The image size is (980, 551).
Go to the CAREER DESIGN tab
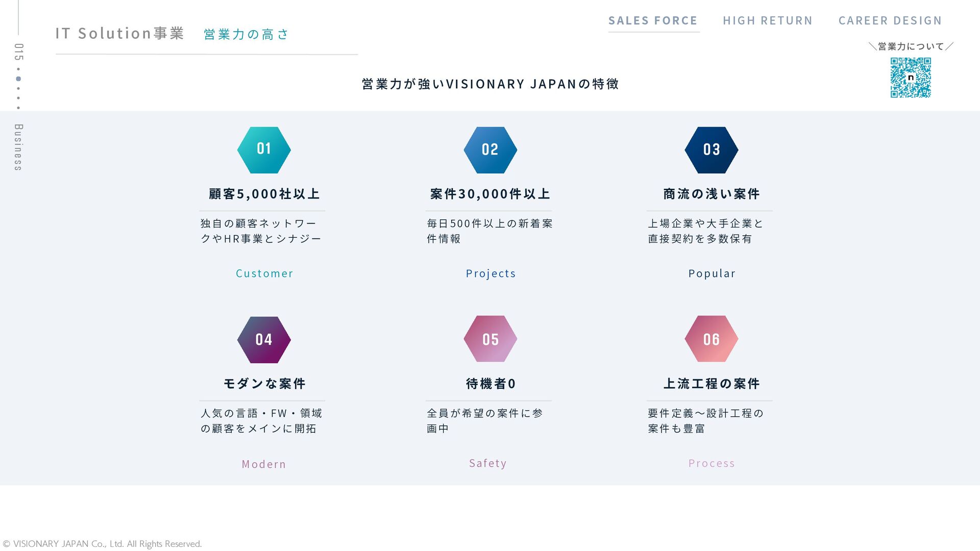(890, 21)
